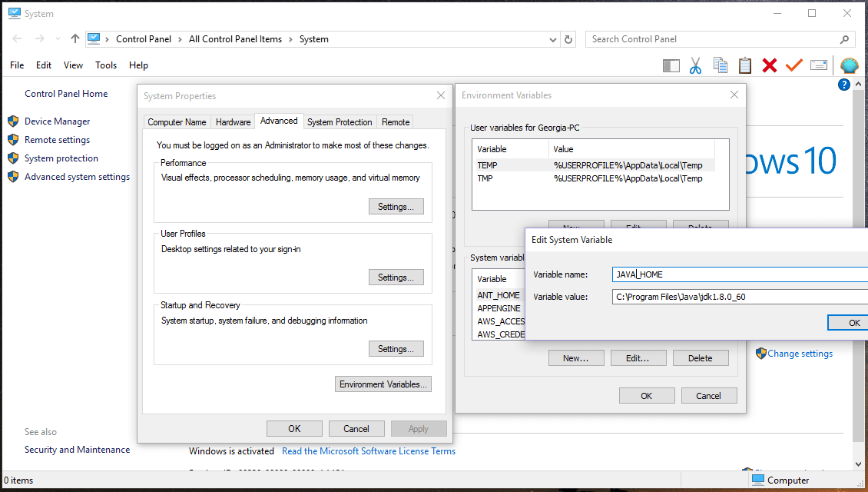Expand the address bar history dropdown

click(x=553, y=39)
